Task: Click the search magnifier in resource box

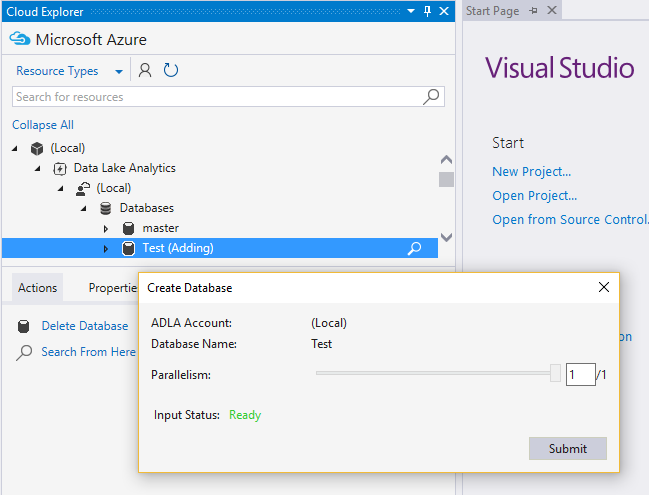Action: 431,97
